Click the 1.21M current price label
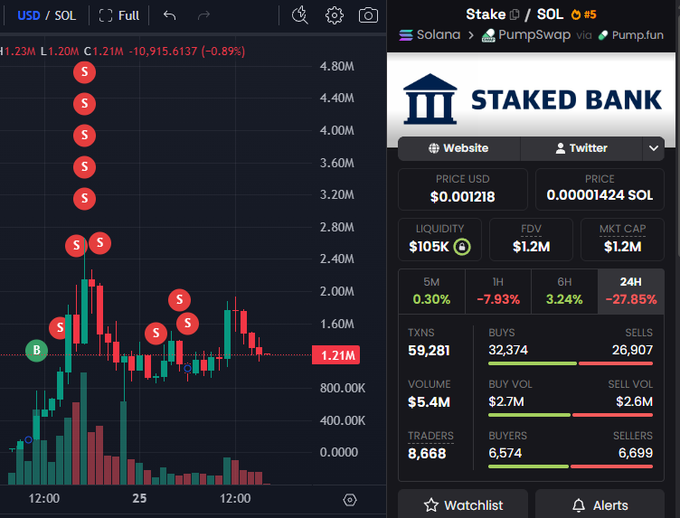This screenshot has height=518, width=680. pyautogui.click(x=336, y=355)
